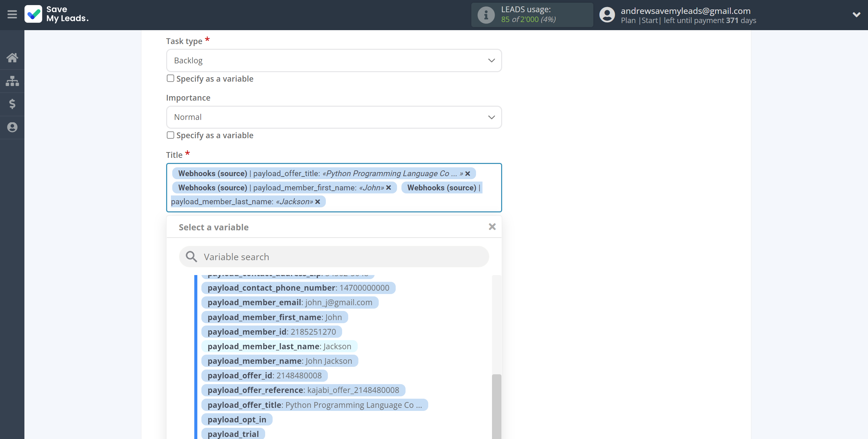Open the variable search input field
Screen dimensions: 868x439
(335, 256)
